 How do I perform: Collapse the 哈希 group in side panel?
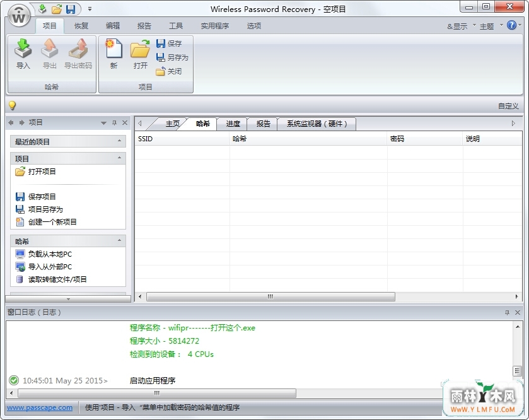[119, 240]
